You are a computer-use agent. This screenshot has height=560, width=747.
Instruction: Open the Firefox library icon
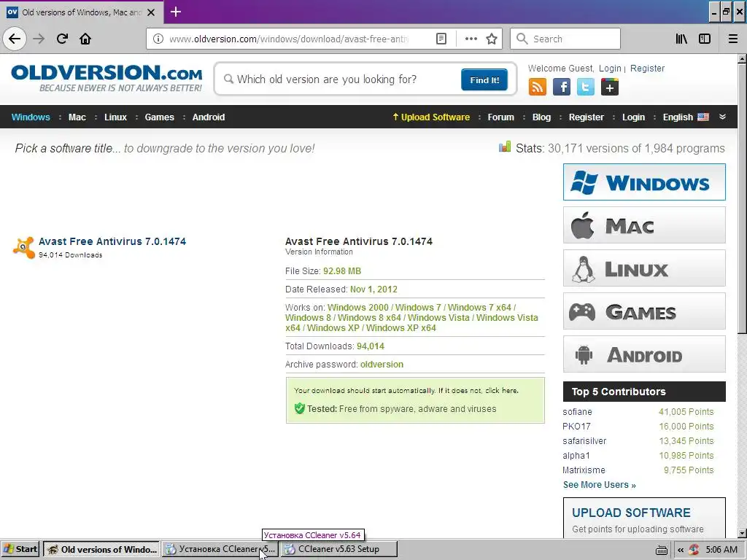681,39
